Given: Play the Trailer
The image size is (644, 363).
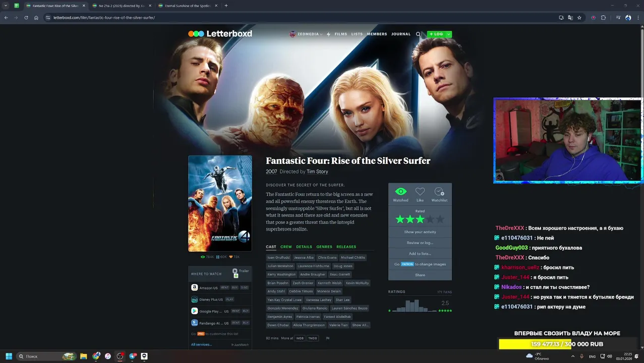Looking at the screenshot, I should point(241,271).
